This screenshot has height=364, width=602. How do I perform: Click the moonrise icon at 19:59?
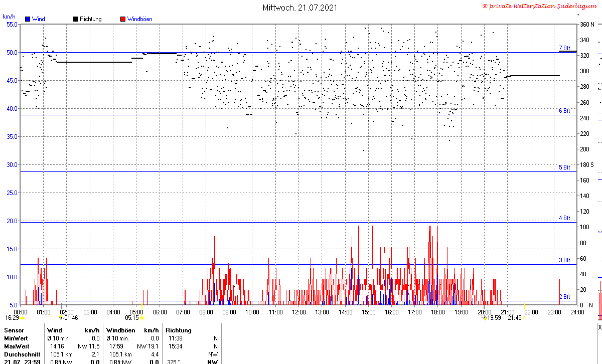(x=485, y=317)
